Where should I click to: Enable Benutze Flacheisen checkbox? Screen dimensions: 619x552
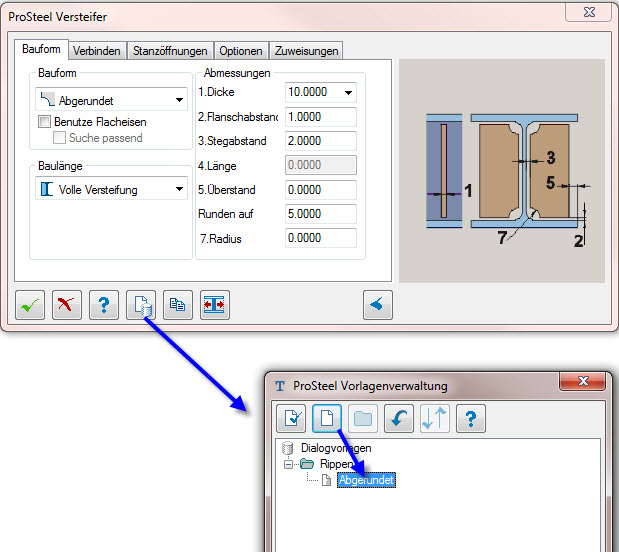(44, 122)
